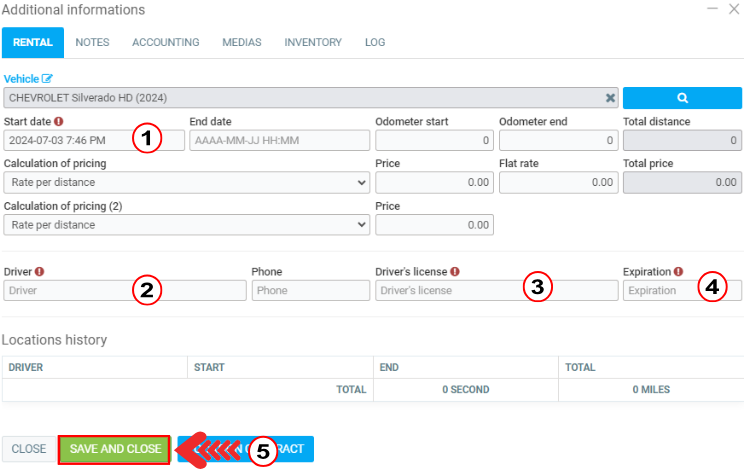744x470 pixels.
Task: Go to the Medias tab
Action: click(x=241, y=43)
